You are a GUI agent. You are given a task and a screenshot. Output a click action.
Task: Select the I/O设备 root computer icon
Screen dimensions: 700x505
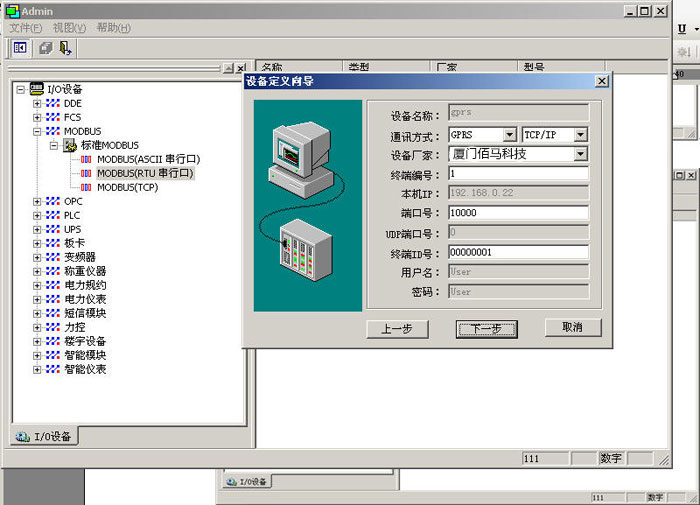click(x=37, y=89)
